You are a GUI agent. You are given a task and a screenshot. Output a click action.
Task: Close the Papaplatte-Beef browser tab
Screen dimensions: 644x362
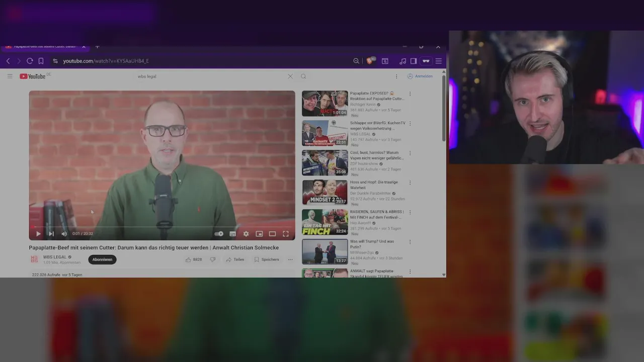point(84,46)
